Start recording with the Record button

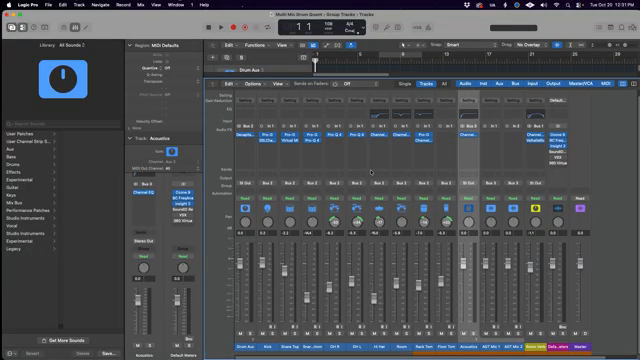click(x=233, y=27)
